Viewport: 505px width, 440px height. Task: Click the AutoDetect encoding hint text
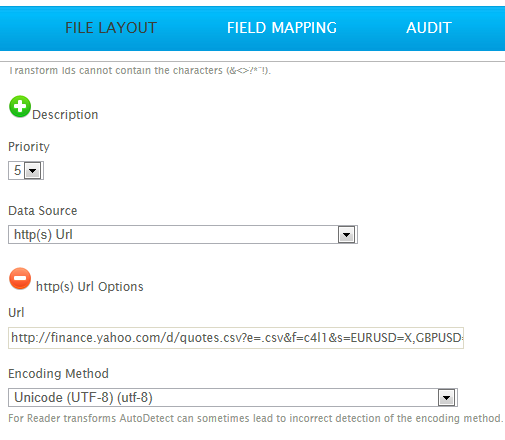click(x=256, y=418)
